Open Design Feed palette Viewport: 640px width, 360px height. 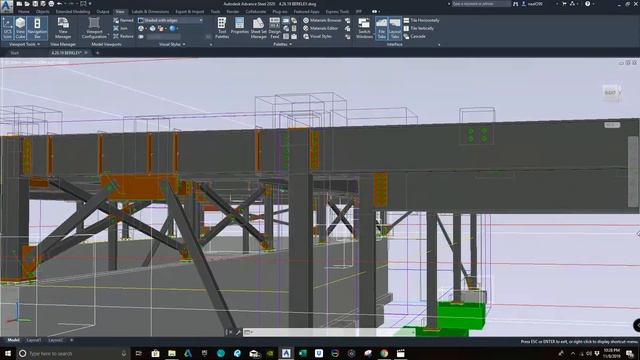point(275,28)
